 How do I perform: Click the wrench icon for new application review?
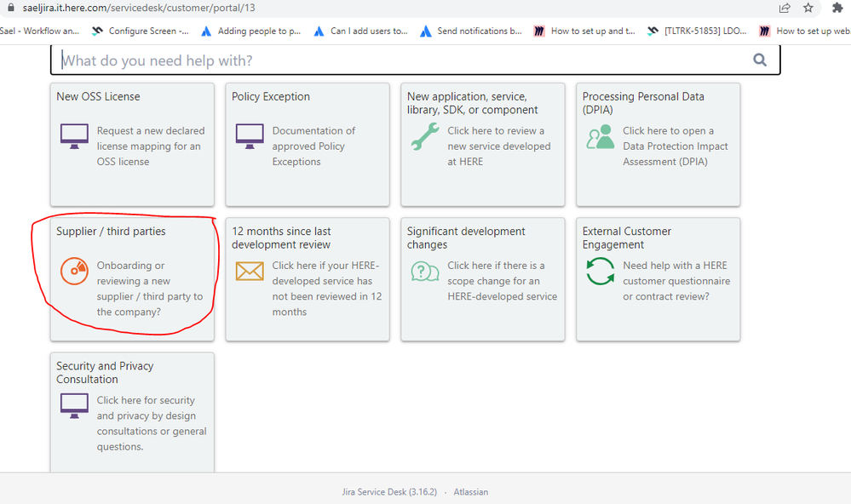click(x=425, y=136)
